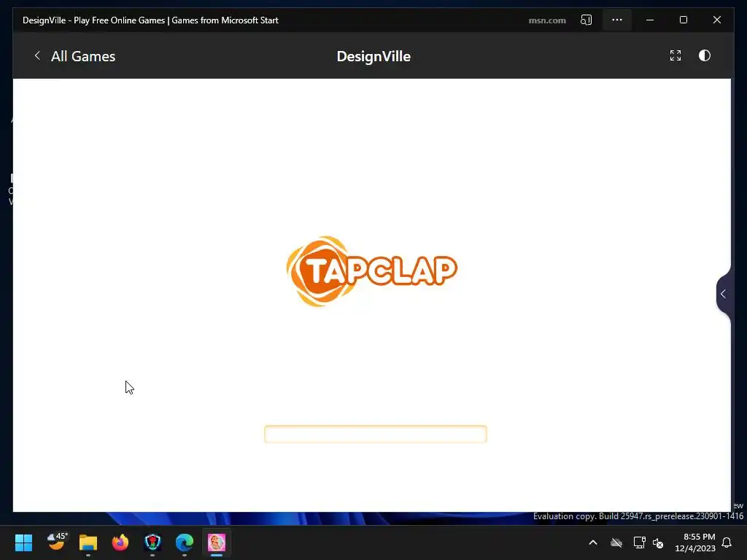
Task: Close the DesignVille window
Action: [716, 20]
